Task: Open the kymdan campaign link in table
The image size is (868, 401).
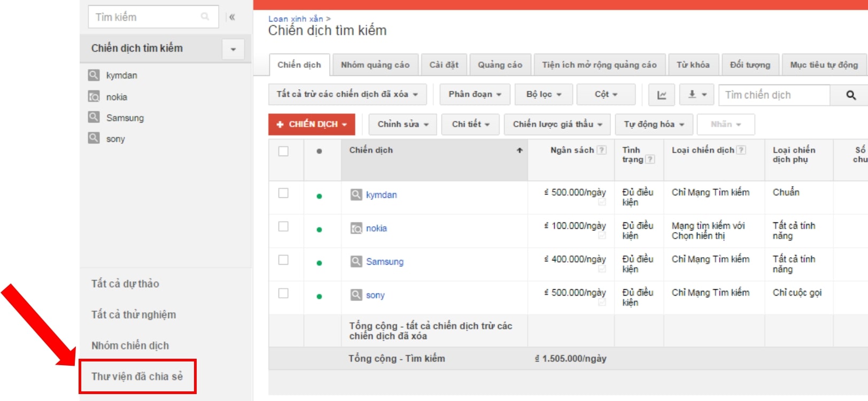Action: tap(382, 195)
